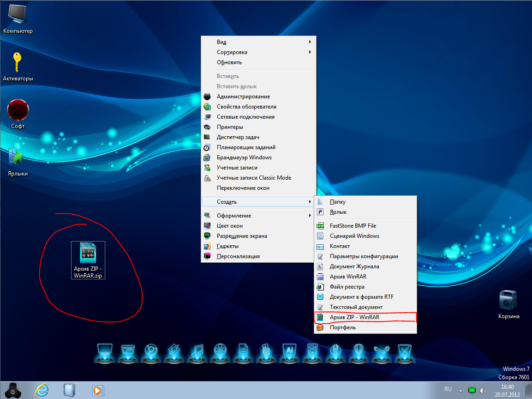Choose Переключение окон menu entry
The height and width of the screenshot is (399, 532).
coord(258,188)
